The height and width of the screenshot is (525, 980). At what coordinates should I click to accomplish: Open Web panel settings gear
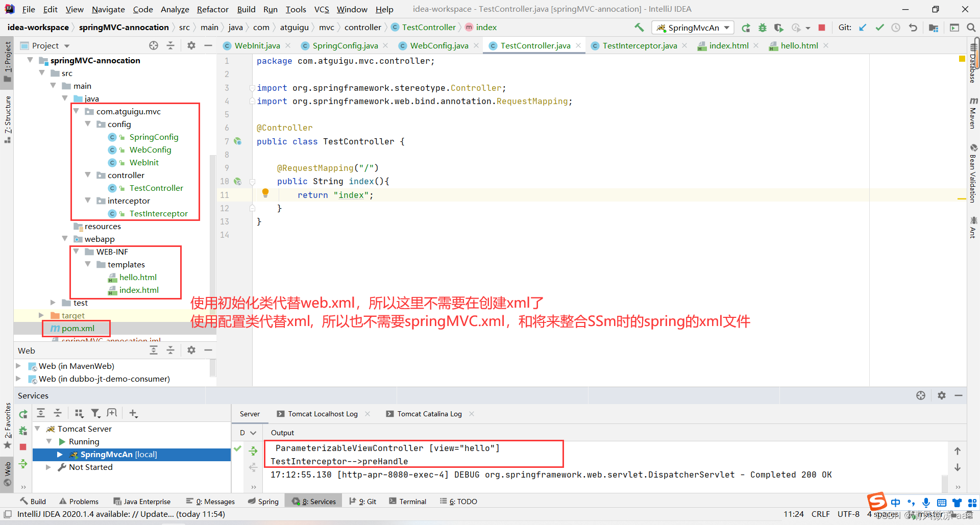coord(191,350)
